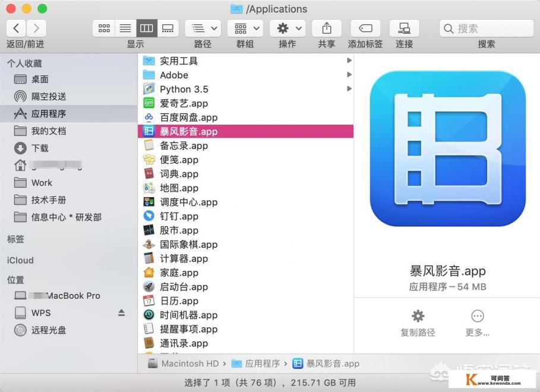The image size is (540, 392).
Task: Select the 日历.app icon
Action: [149, 301]
